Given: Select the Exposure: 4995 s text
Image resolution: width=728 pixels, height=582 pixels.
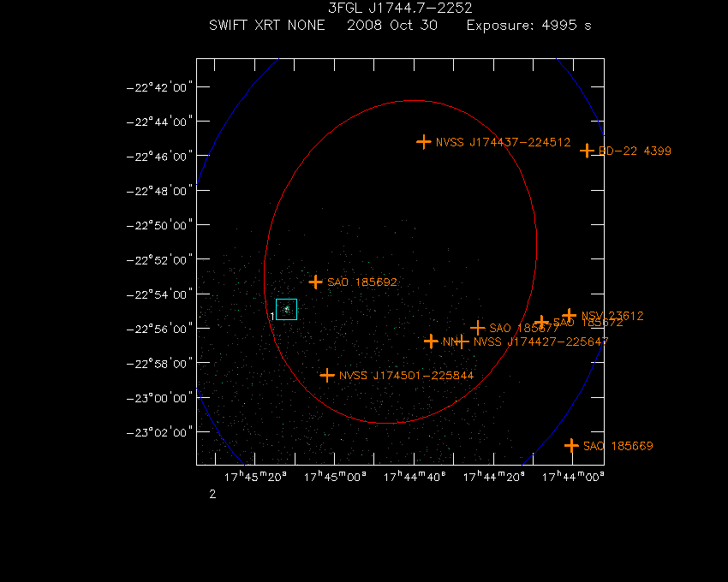Looking at the screenshot, I should (528, 26).
